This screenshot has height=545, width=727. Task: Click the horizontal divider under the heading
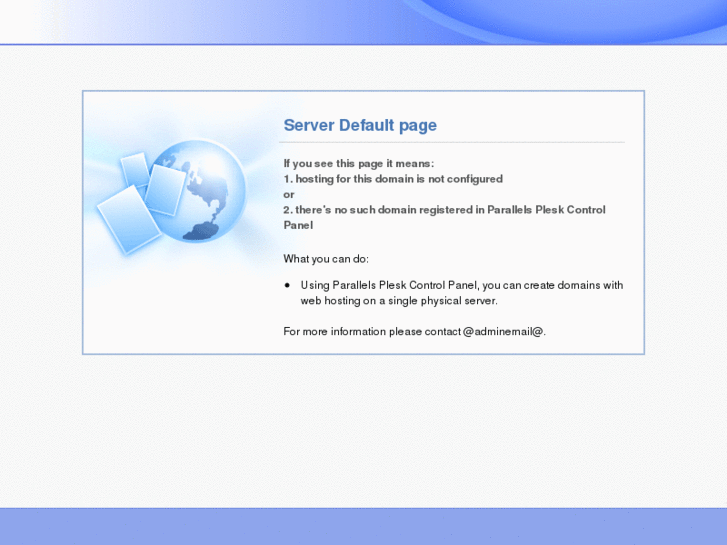point(452,142)
